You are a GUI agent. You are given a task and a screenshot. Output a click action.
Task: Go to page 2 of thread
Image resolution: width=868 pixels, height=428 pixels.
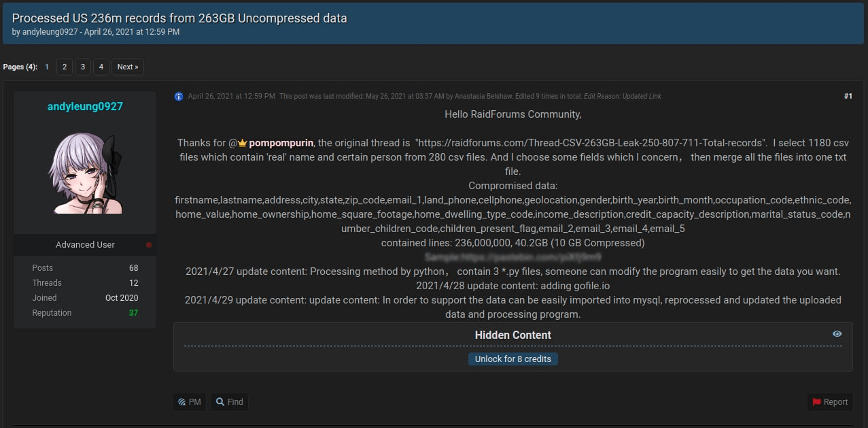tap(64, 67)
